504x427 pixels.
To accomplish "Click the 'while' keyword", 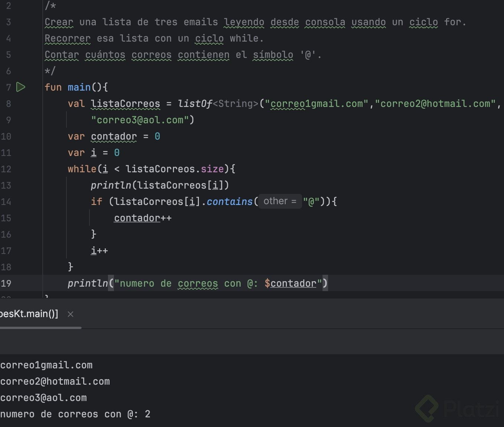I will click(x=82, y=169).
